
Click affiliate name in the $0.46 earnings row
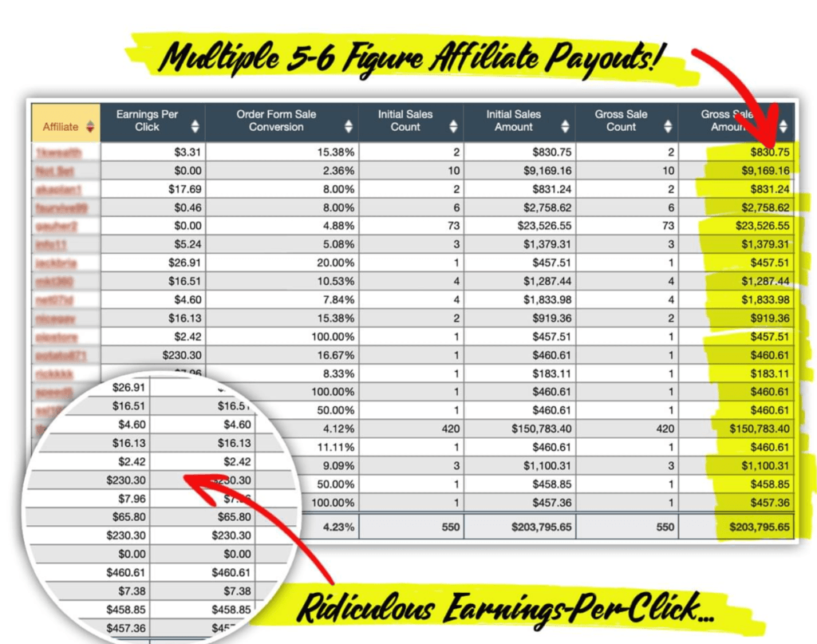click(61, 207)
